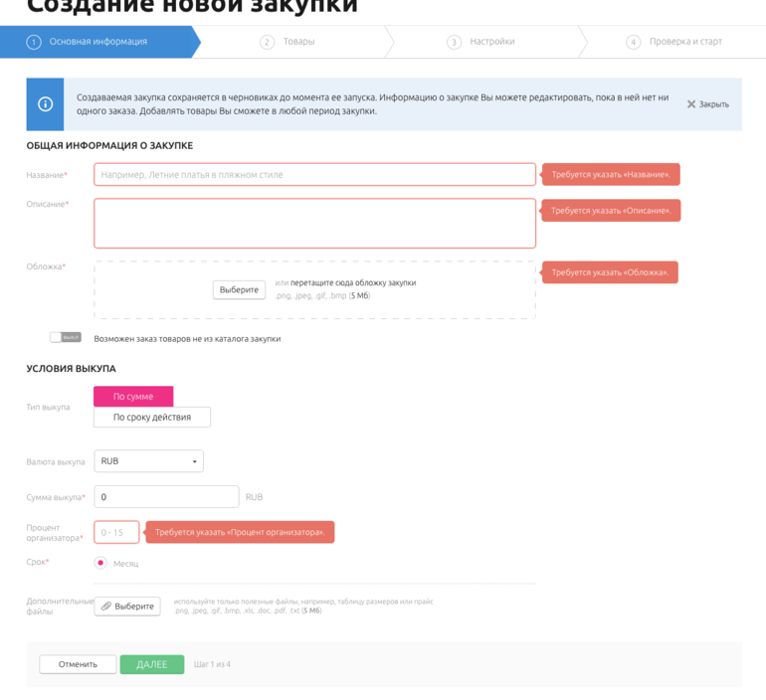Open the «Валюта выкупа» RUB dropdown
This screenshot has width=766, height=700.
coord(148,461)
